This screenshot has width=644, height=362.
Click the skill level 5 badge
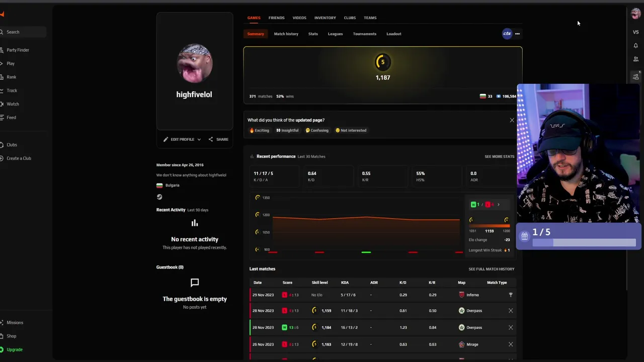point(382,62)
